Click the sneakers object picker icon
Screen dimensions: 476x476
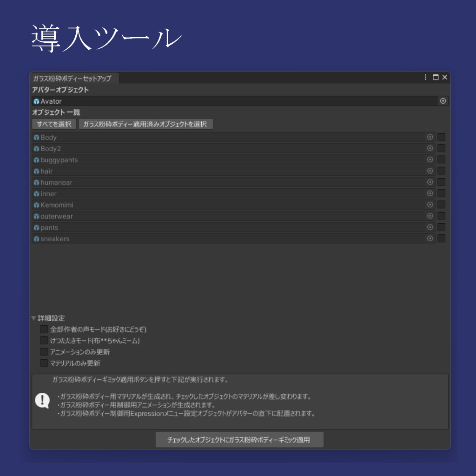click(430, 238)
